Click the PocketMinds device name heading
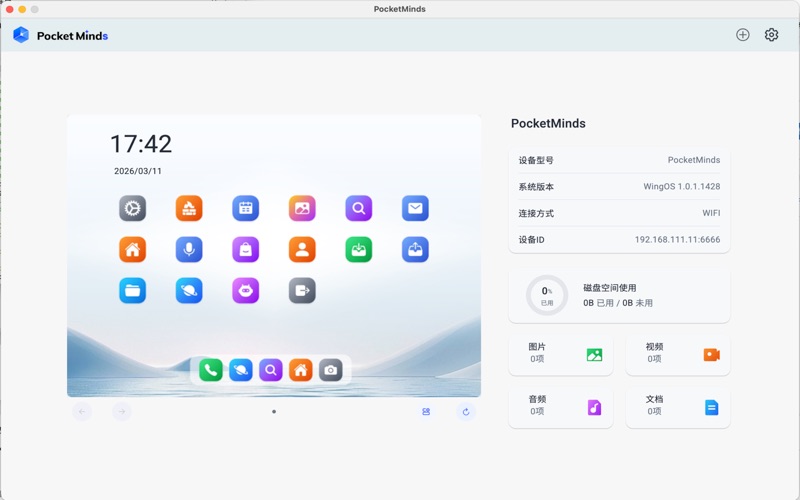The image size is (800, 500). (x=548, y=123)
